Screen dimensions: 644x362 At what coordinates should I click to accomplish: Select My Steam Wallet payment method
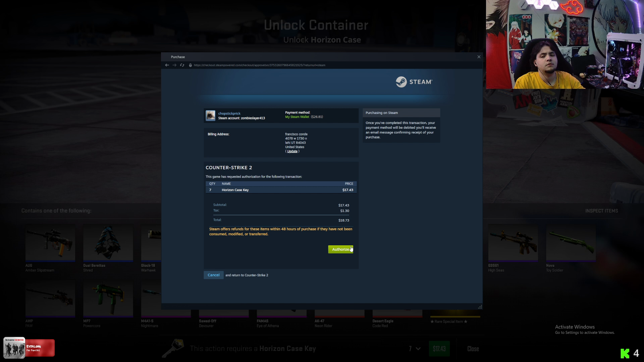(x=297, y=117)
